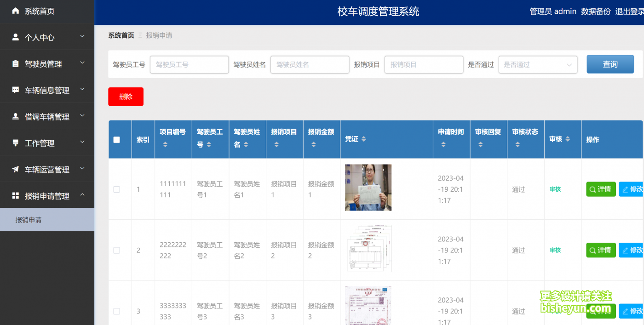Check the checkbox for row index 2
The height and width of the screenshot is (325, 644).
click(116, 250)
